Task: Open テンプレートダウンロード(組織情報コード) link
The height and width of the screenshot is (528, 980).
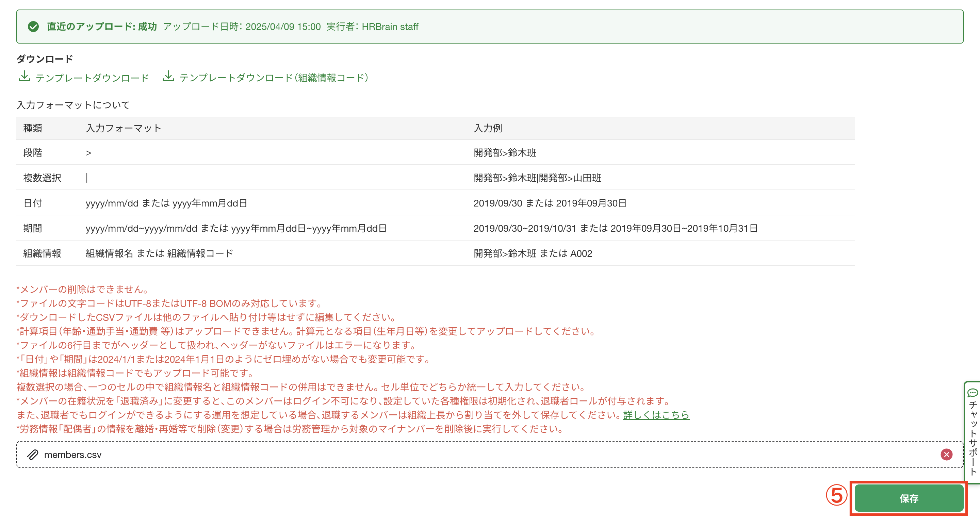Action: [x=274, y=78]
